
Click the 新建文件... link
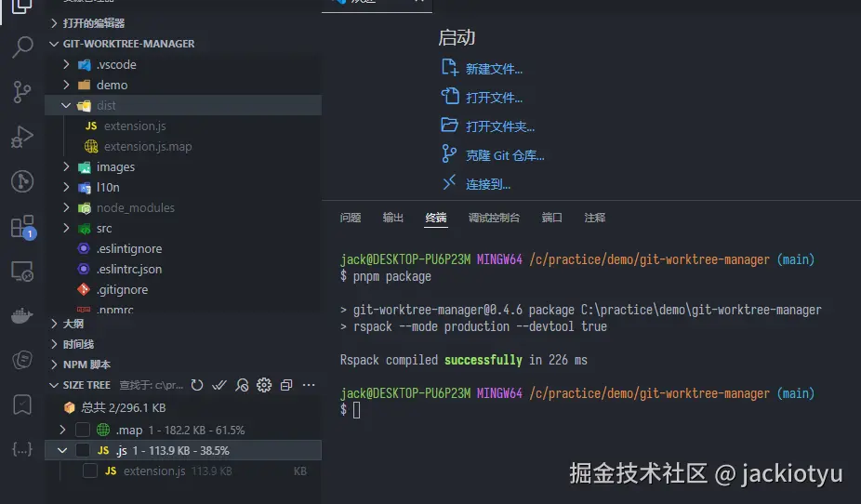(x=494, y=69)
